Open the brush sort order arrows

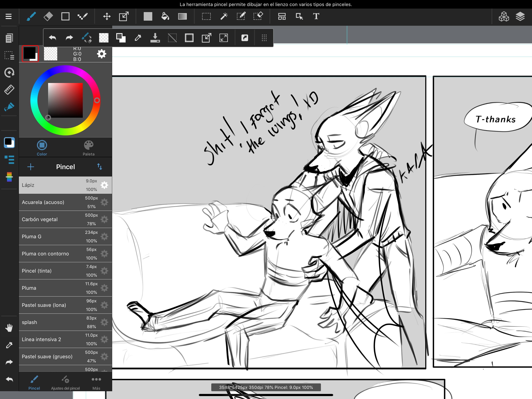click(100, 167)
